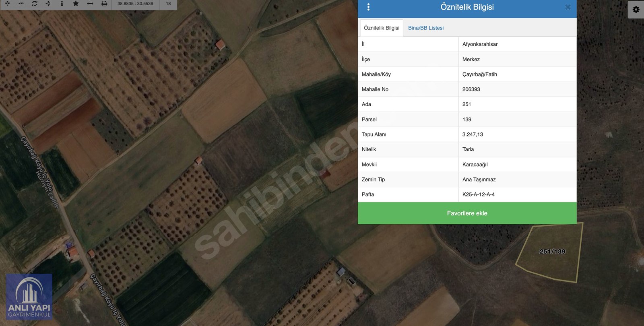Select the double-arrow measure icon
644x326 pixels.
coord(90,4)
